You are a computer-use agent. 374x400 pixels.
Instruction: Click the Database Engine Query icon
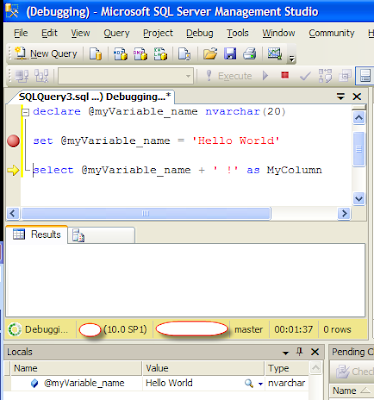tap(95, 53)
